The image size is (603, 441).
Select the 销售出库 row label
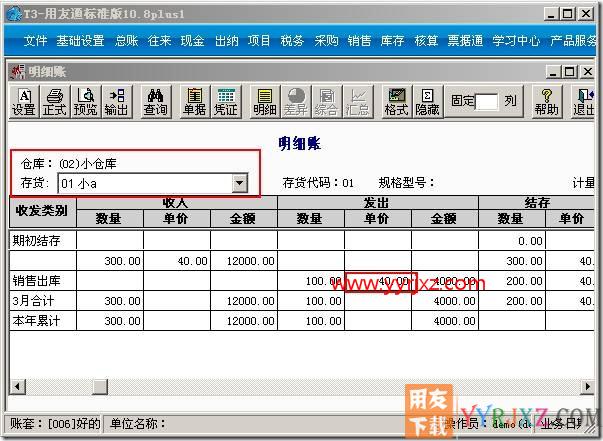click(x=36, y=281)
